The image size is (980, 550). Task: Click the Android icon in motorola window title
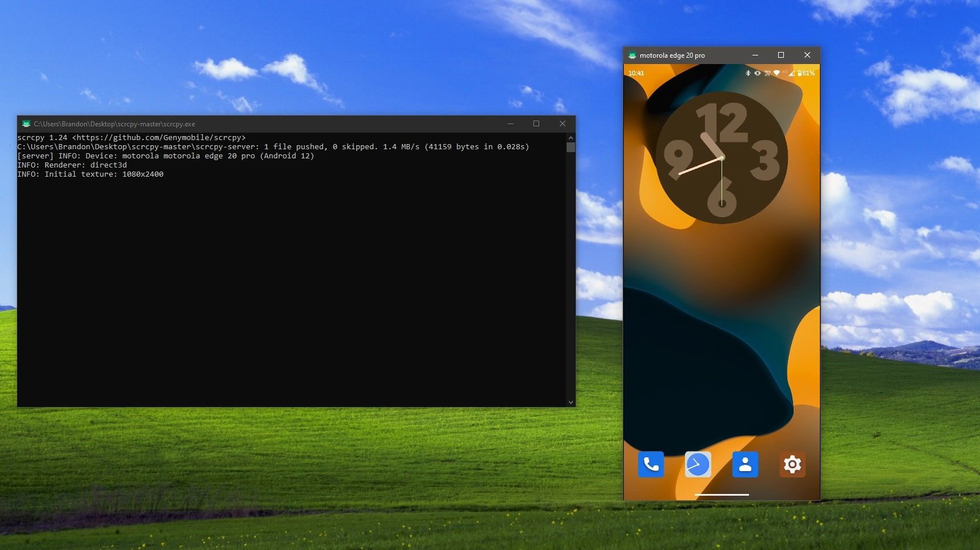pyautogui.click(x=632, y=55)
